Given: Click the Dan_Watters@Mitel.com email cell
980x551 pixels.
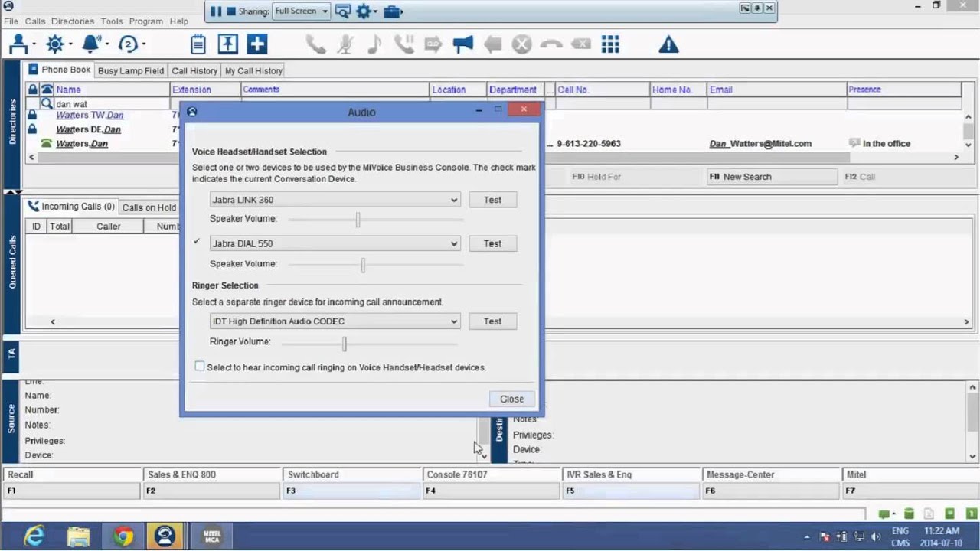Looking at the screenshot, I should click(x=760, y=144).
